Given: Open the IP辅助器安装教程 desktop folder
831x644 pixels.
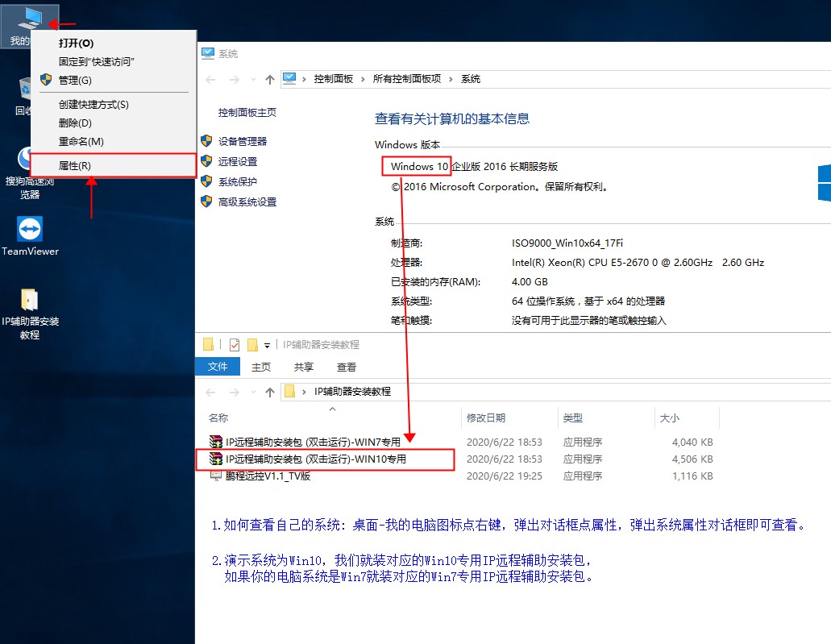Looking at the screenshot, I should (x=30, y=314).
